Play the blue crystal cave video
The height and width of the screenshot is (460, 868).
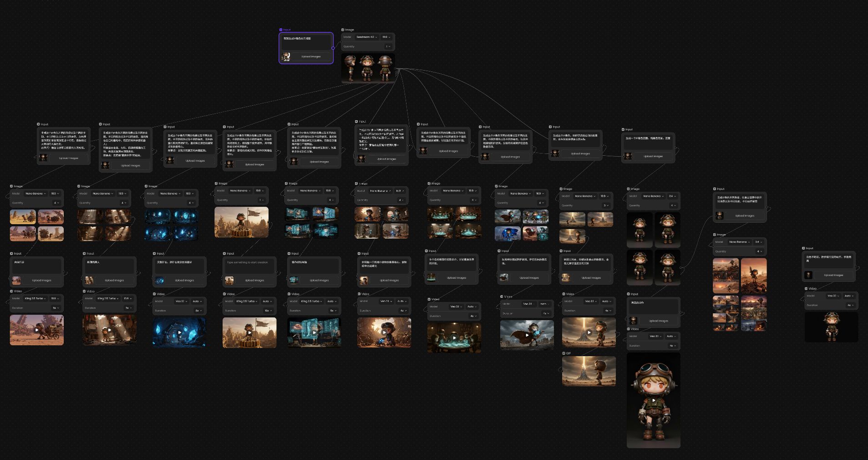tap(179, 332)
